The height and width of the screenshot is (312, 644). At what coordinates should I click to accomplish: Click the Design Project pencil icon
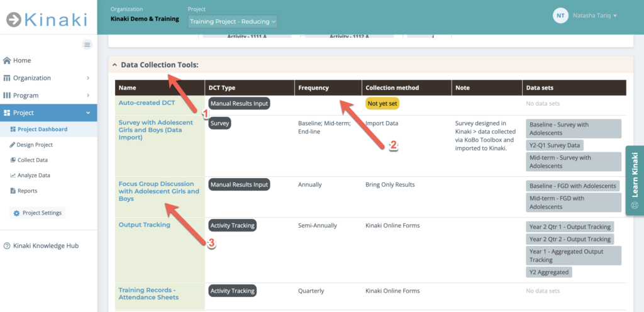click(x=13, y=145)
